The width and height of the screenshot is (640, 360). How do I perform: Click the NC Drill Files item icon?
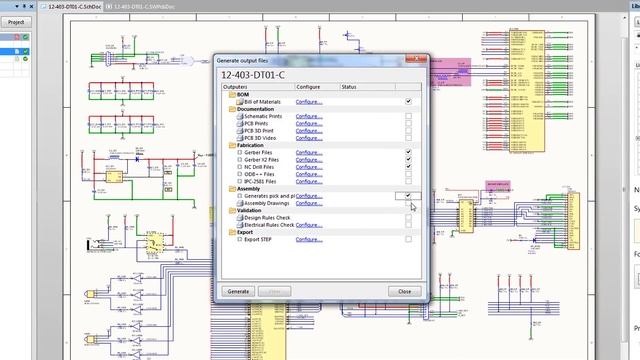(x=240, y=167)
